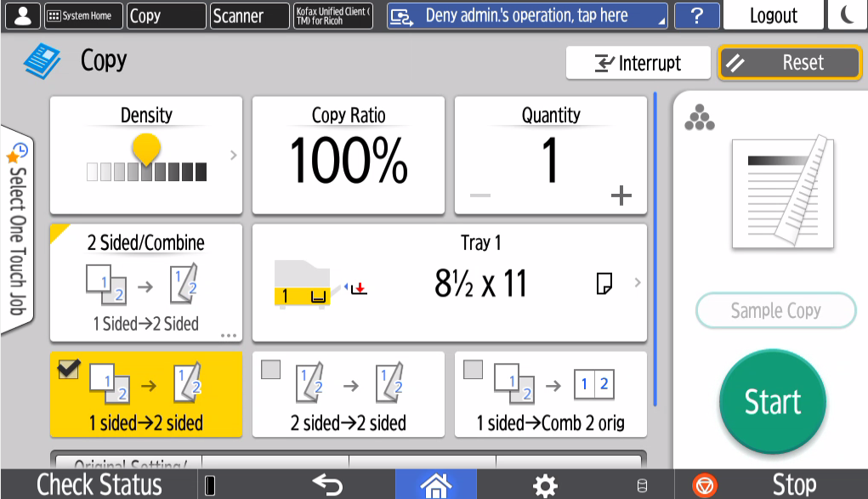This screenshot has height=499, width=868.
Task: Open the System Home tab
Action: pos(82,15)
